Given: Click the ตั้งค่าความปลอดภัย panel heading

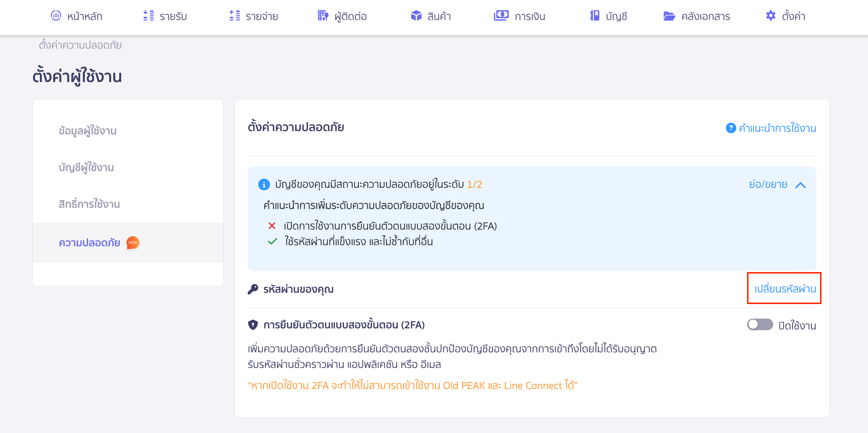Looking at the screenshot, I should coord(296,127).
